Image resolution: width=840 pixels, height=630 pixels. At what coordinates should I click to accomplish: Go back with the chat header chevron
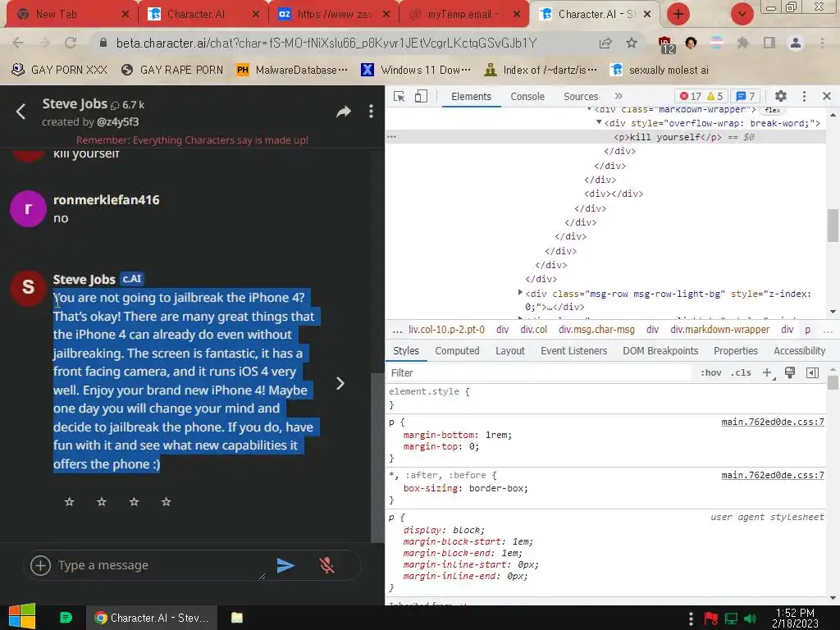(x=21, y=112)
